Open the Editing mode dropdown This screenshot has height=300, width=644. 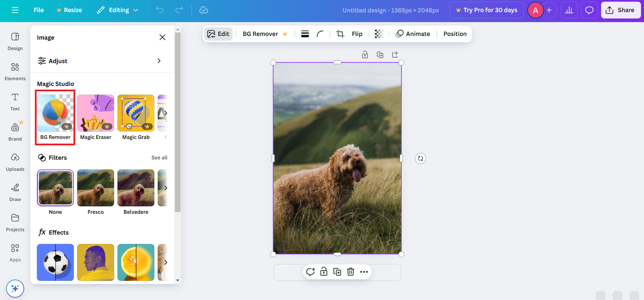click(x=117, y=10)
